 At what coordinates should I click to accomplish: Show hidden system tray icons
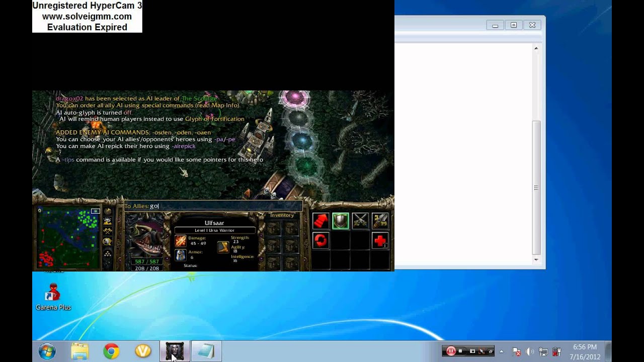(502, 351)
